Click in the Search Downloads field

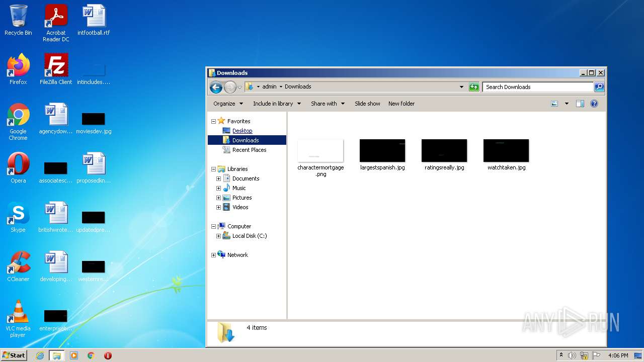(x=538, y=87)
